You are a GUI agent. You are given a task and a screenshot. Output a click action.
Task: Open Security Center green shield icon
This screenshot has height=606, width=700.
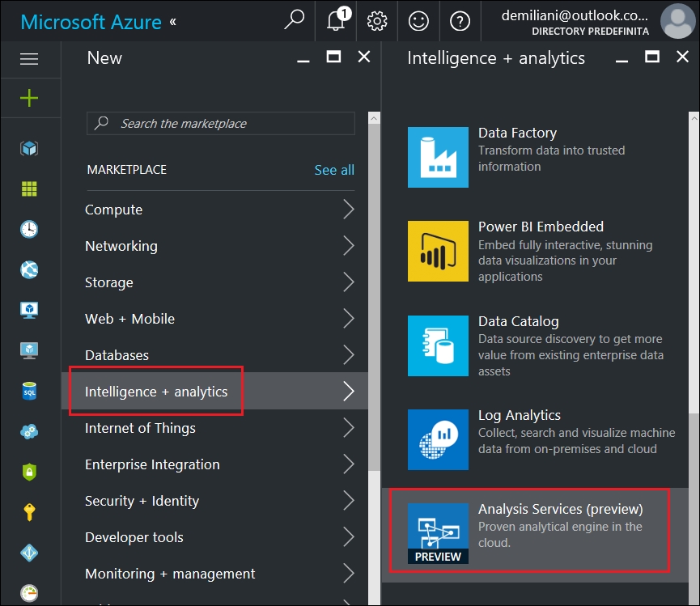coord(29,472)
